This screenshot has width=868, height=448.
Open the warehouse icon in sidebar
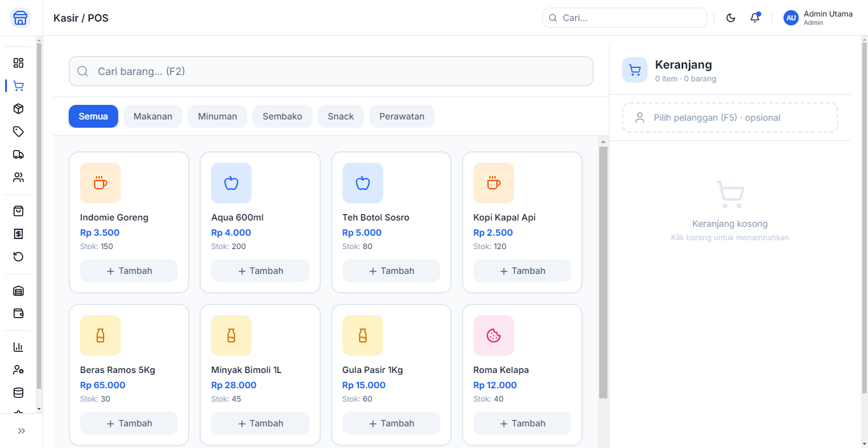coord(18,291)
